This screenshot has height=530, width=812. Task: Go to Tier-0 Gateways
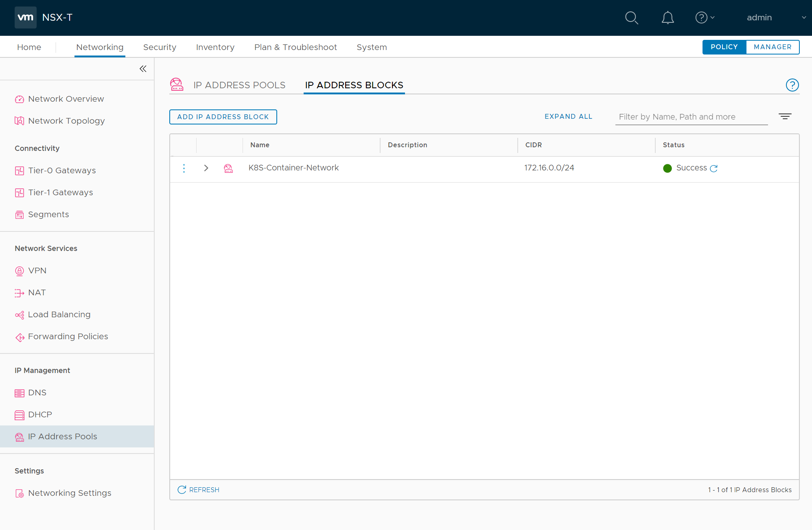click(62, 170)
